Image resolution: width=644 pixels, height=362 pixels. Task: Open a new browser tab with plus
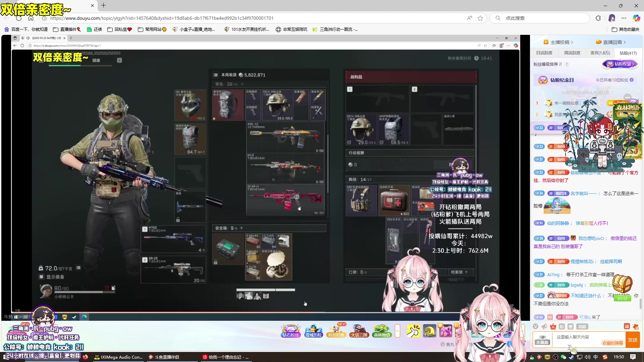tap(103, 5)
